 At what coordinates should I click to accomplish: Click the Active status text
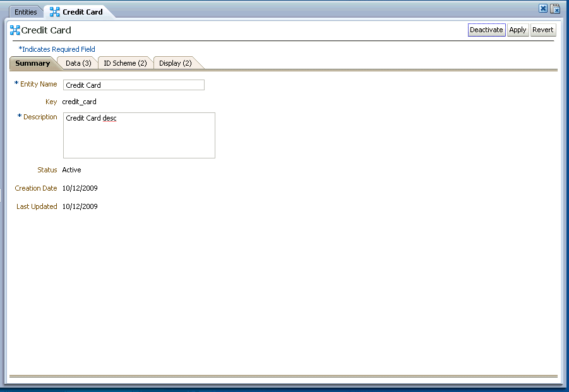tap(71, 169)
